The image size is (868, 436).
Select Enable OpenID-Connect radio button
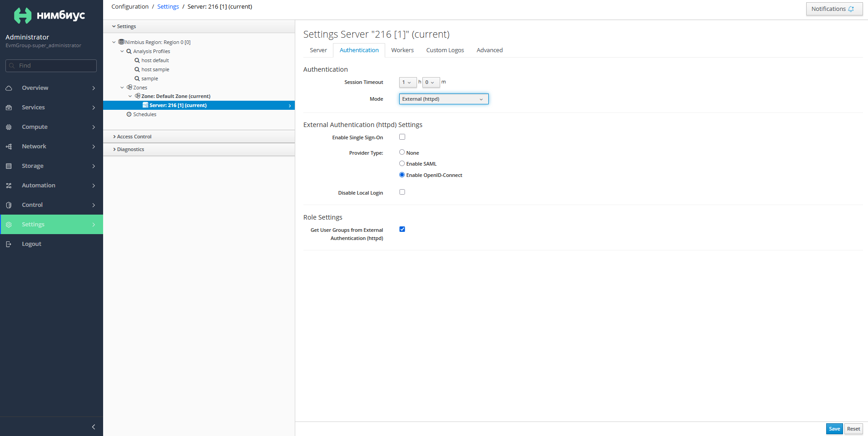coord(402,175)
